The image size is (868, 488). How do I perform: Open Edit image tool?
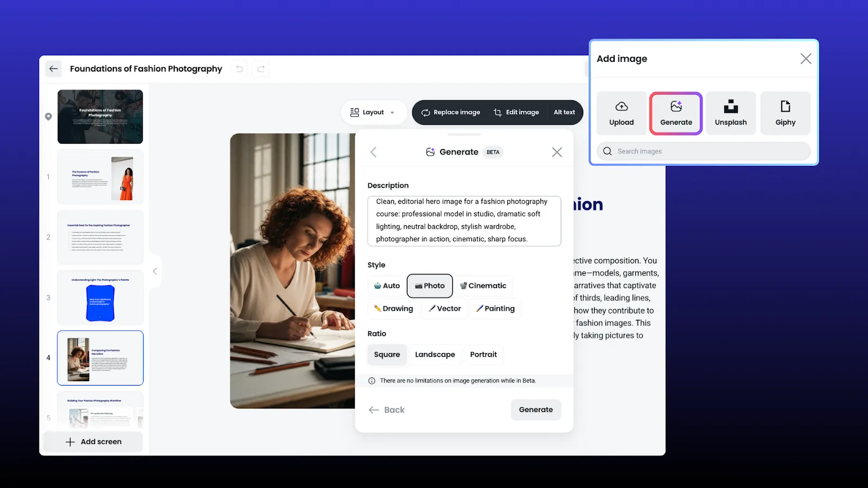[516, 112]
